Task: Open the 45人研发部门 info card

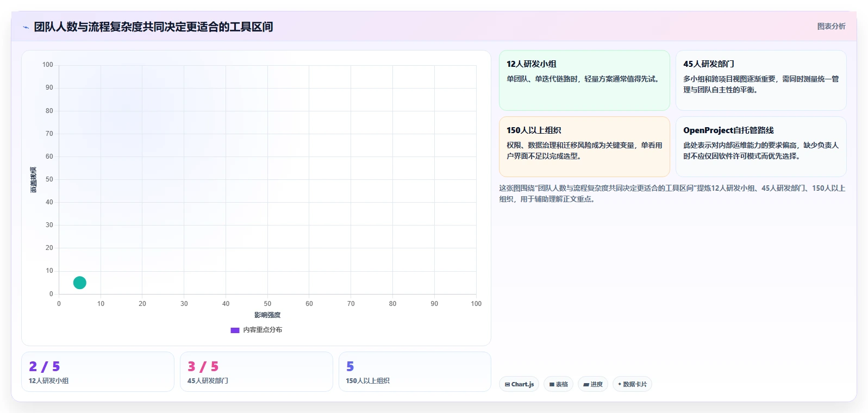Action: click(x=761, y=80)
